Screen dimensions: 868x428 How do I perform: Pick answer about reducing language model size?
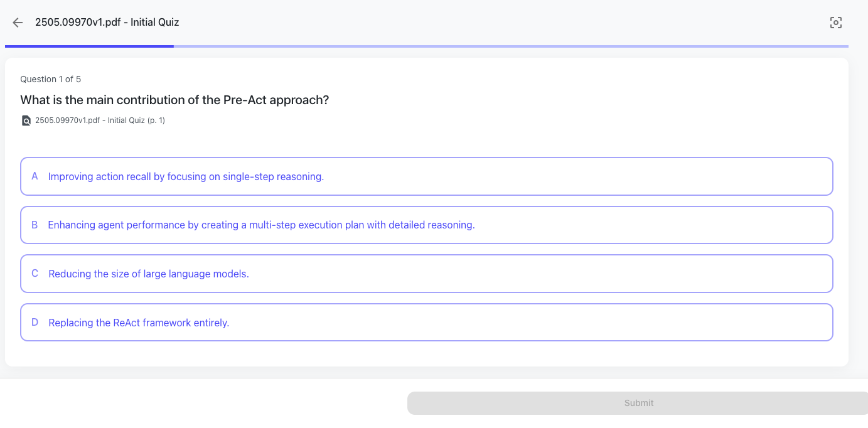pyautogui.click(x=149, y=274)
